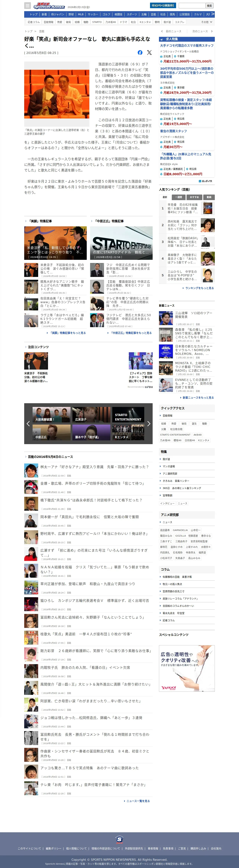This screenshot has height=868, width=239.
Task: Share the article on X
Action: (x=149, y=53)
